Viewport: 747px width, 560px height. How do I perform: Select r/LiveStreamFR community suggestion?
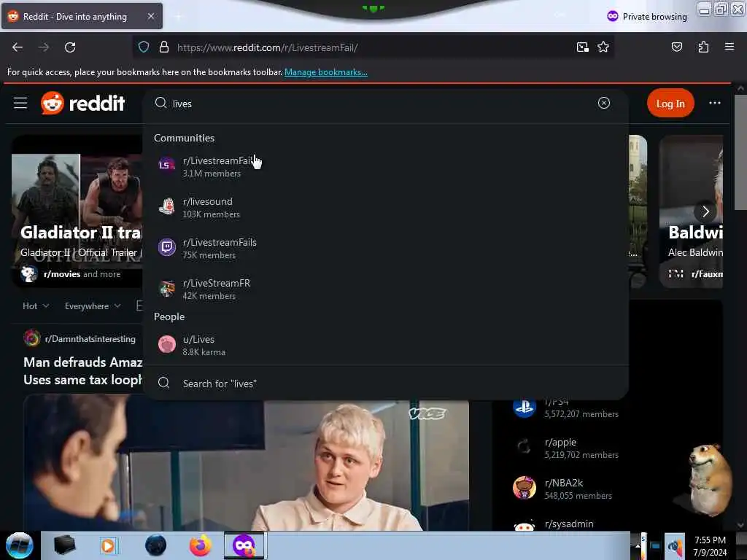[386, 289]
